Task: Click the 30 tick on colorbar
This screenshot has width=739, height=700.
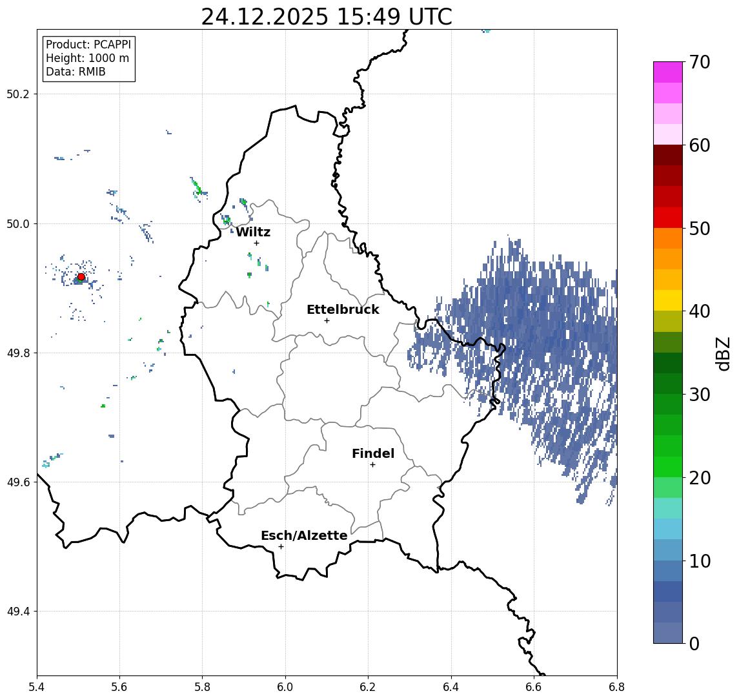Action: tap(700, 394)
